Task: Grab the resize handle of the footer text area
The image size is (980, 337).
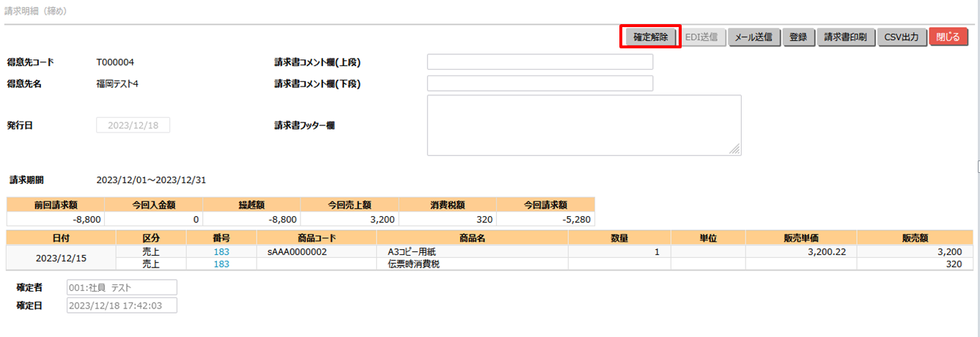Action: click(x=735, y=149)
